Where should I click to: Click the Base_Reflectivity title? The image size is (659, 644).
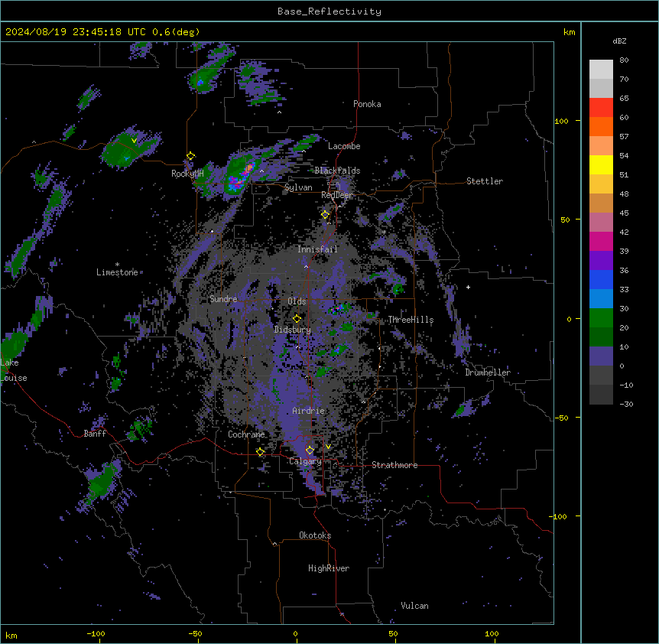[329, 11]
